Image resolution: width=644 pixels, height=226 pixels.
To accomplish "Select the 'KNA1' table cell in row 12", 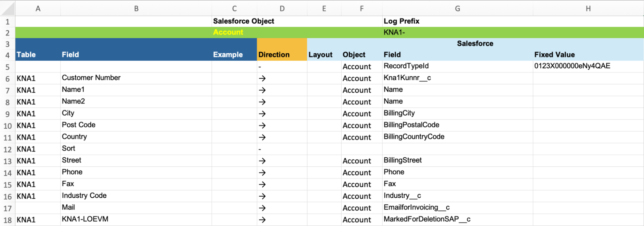I will 38,149.
